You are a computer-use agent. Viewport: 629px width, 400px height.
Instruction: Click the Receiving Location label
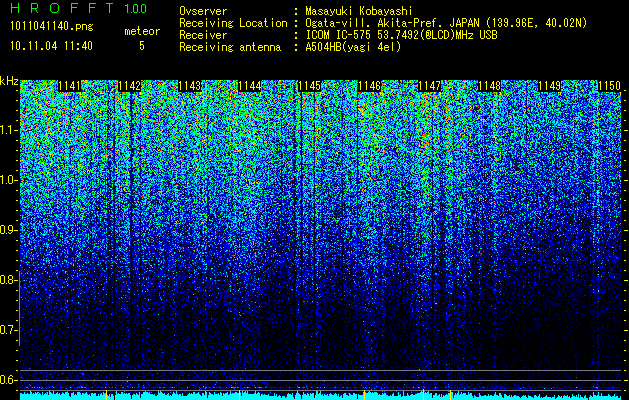233,23
